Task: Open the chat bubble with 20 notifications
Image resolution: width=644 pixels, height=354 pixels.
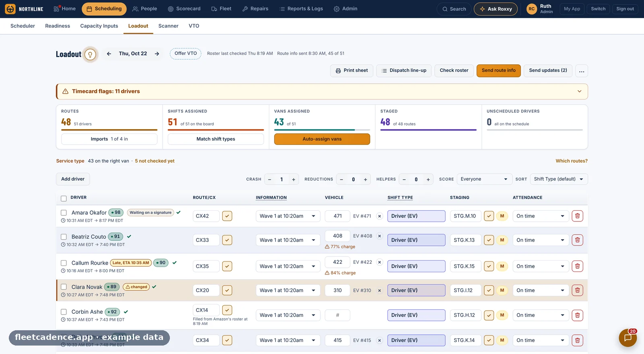Action: click(x=627, y=338)
